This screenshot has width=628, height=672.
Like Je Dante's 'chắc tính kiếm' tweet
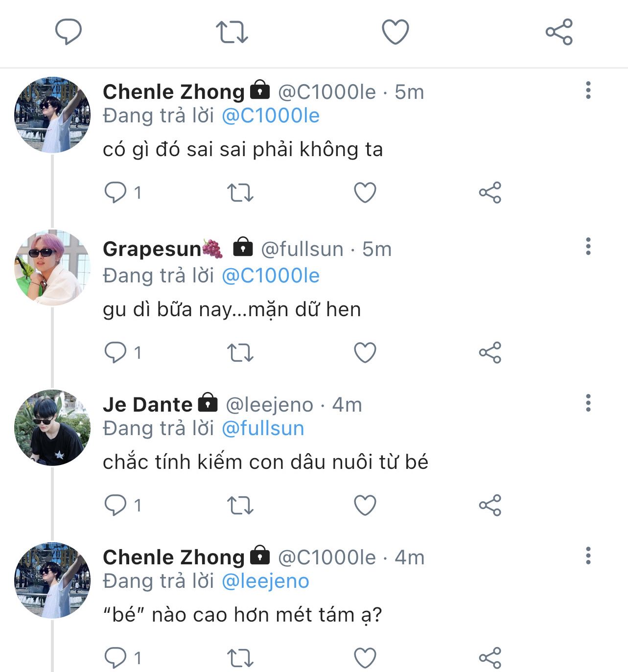coord(365,505)
